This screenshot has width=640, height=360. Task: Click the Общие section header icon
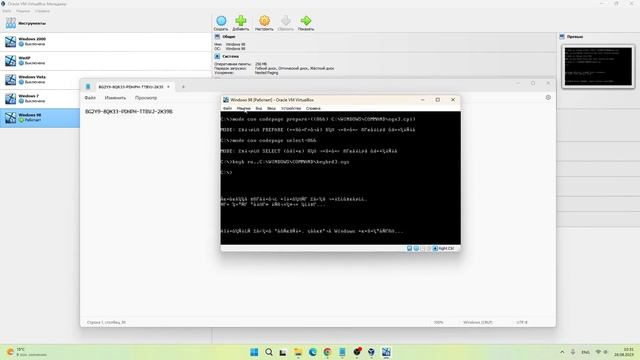pos(217,37)
